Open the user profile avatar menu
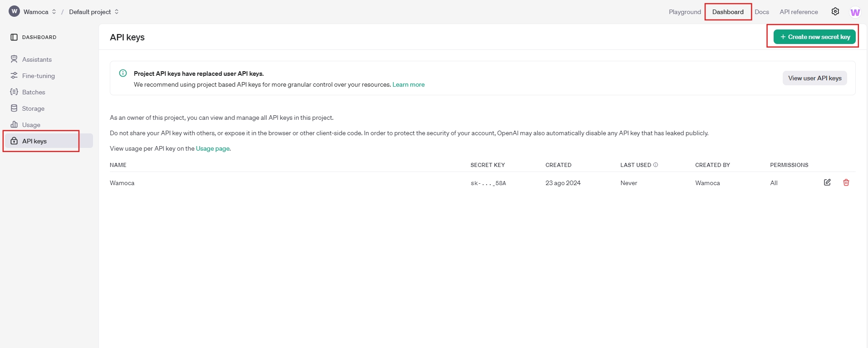Screen dimensions: 868x348 point(855,12)
